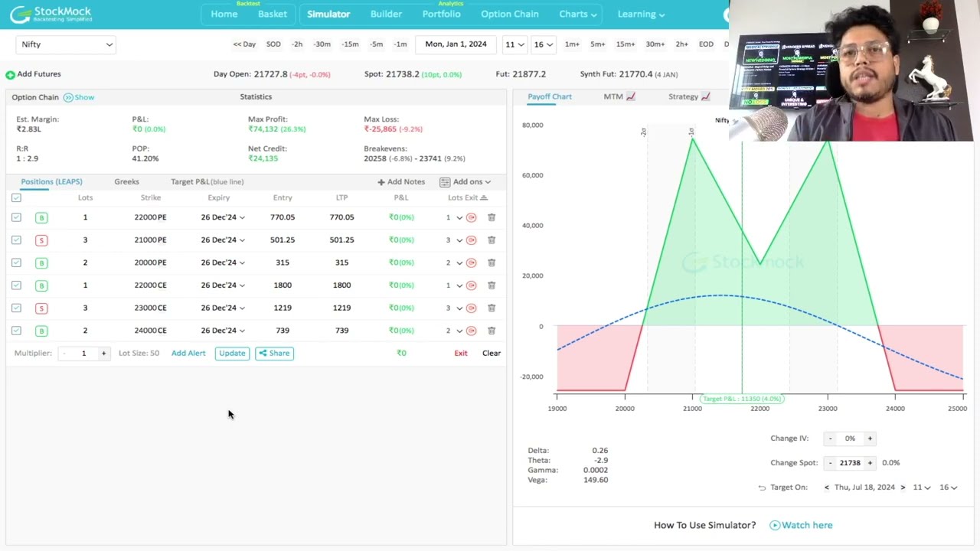
Task: Uncheck the 22000 PE position checkbox
Action: click(x=16, y=217)
